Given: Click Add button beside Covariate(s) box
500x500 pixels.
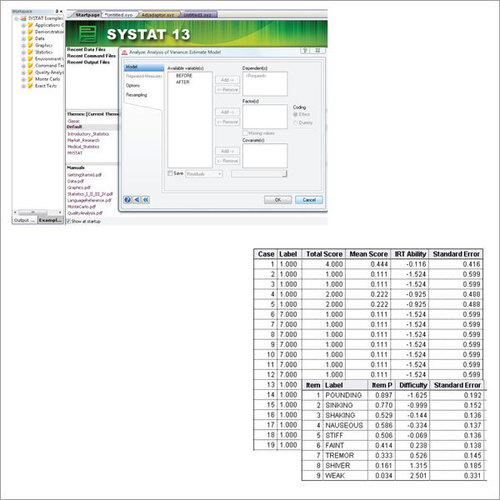Looking at the screenshot, I should click(x=227, y=151).
